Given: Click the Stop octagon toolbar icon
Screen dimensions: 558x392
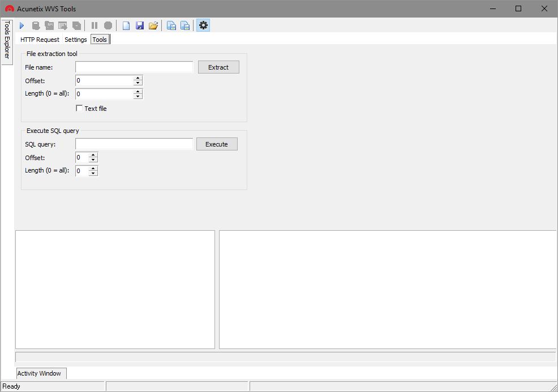Looking at the screenshot, I should [108, 25].
